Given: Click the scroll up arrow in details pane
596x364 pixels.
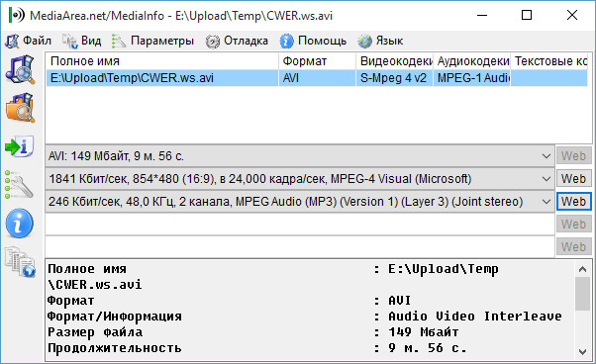Looking at the screenshot, I should [x=582, y=269].
